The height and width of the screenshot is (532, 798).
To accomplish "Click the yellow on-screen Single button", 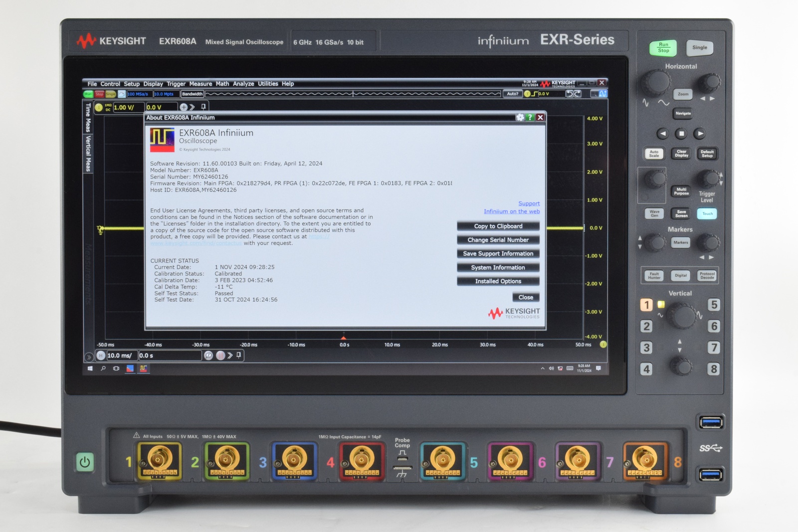I will (x=110, y=94).
